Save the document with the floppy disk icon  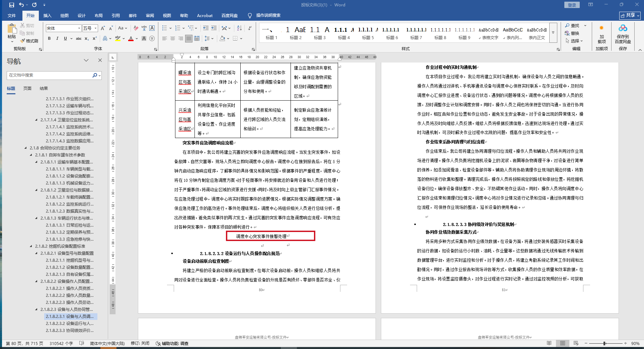point(12,5)
